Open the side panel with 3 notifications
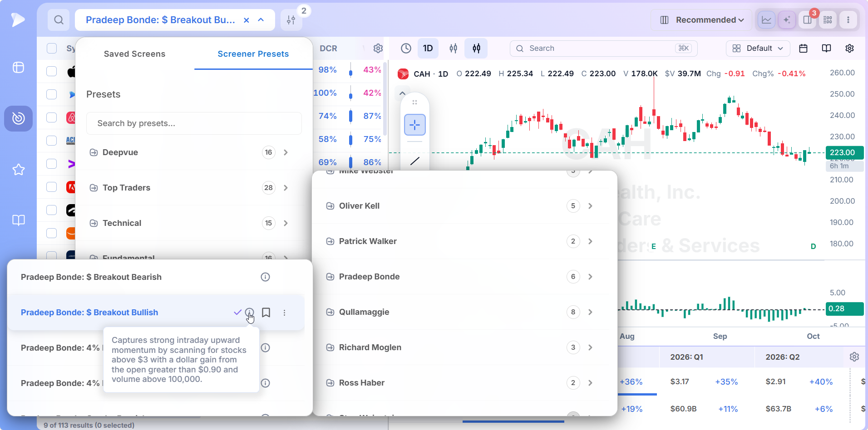 (807, 20)
